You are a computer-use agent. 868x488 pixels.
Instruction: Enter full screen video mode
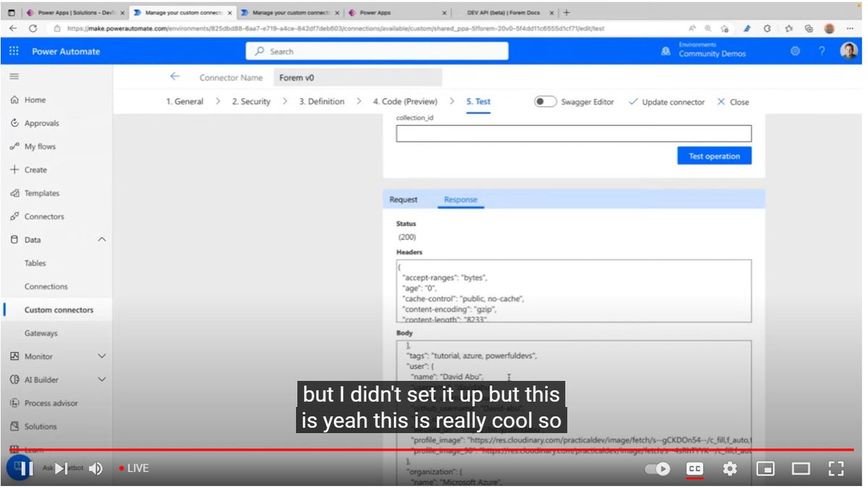[x=836, y=468]
